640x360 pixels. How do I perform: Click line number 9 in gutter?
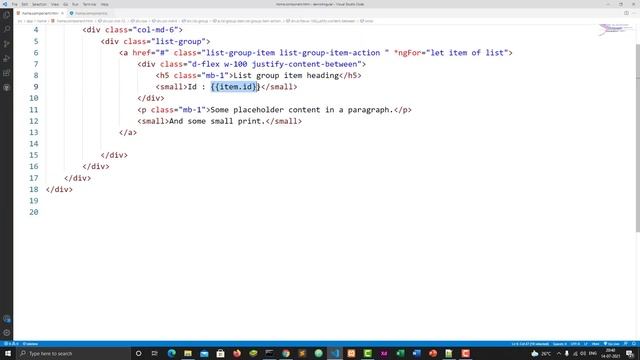click(x=36, y=87)
